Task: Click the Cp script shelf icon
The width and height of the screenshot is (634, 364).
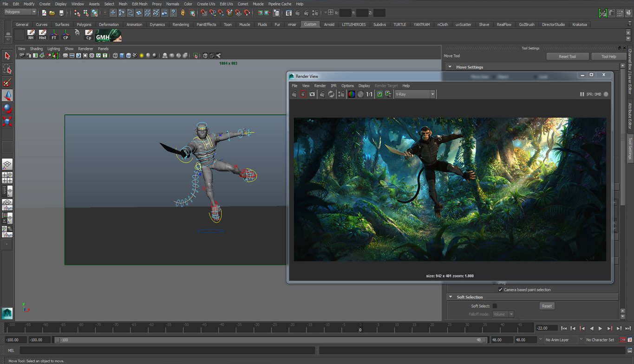Action: (x=89, y=35)
